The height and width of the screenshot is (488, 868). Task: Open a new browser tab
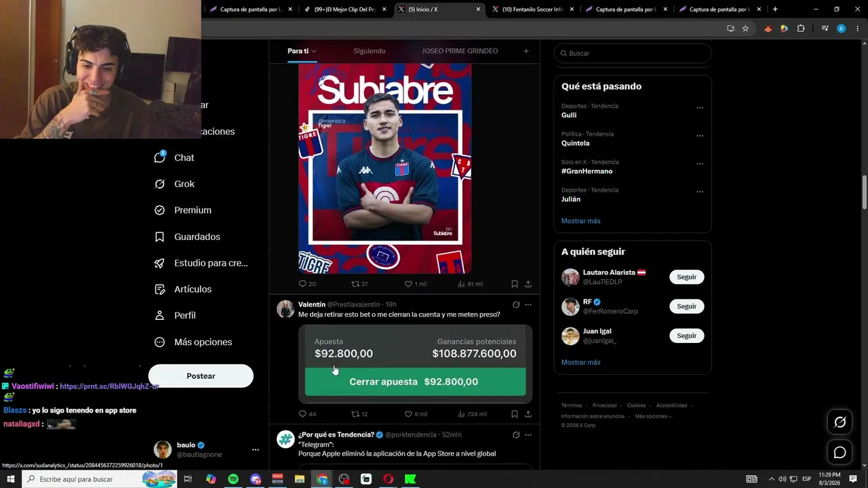coord(775,9)
